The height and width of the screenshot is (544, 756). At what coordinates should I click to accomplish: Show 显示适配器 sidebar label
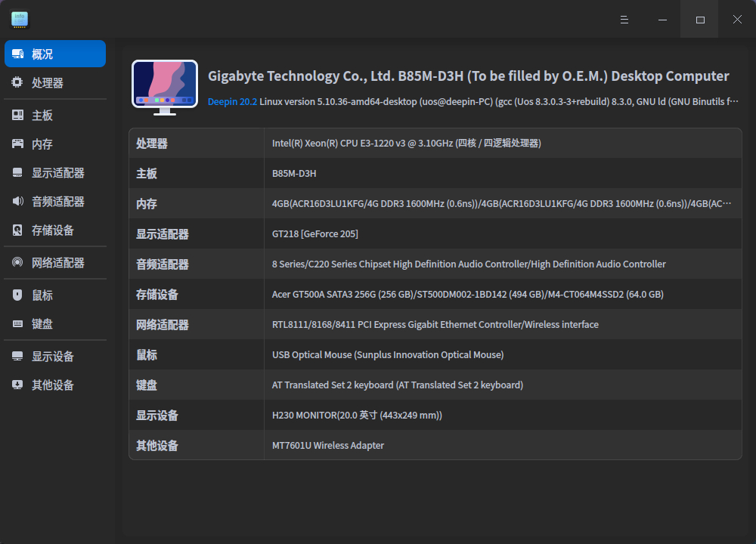58,173
